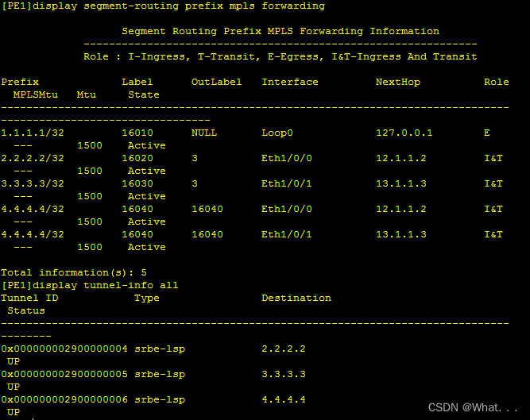This screenshot has height=420, width=530.
Task: Click Eth1/0/1 in the 3.3.3.3/32 row
Action: point(287,183)
